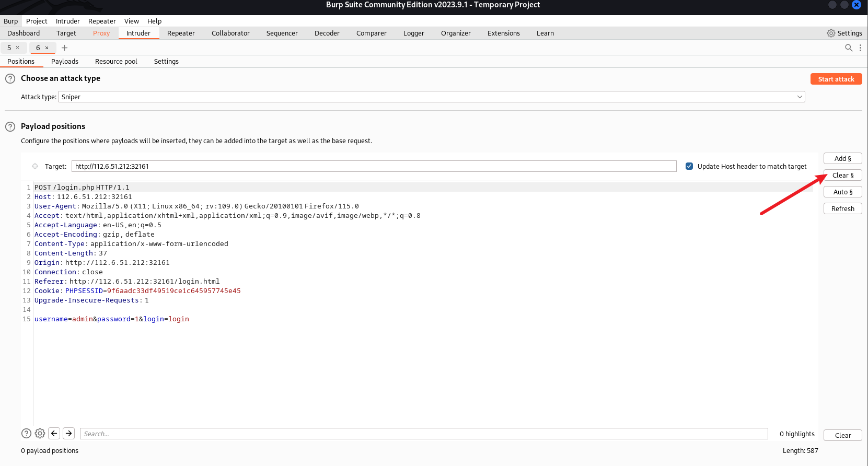The image size is (868, 466).
Task: Open editor search settings gear icon
Action: (40, 433)
